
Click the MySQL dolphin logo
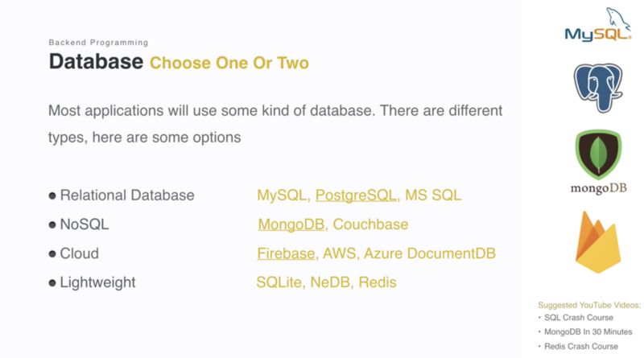(x=597, y=27)
